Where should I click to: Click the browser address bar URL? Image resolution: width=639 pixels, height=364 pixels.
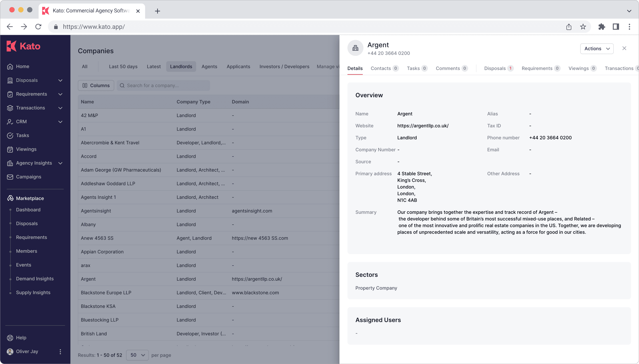(94, 27)
